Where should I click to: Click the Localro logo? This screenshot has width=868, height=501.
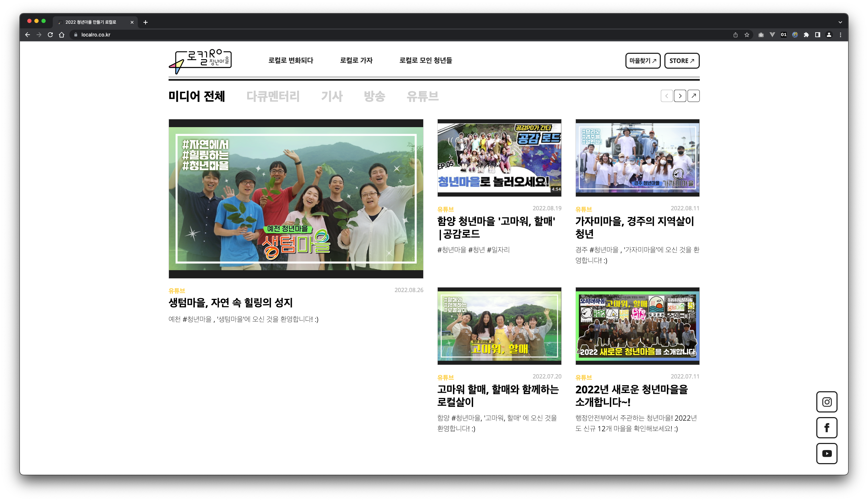click(200, 61)
